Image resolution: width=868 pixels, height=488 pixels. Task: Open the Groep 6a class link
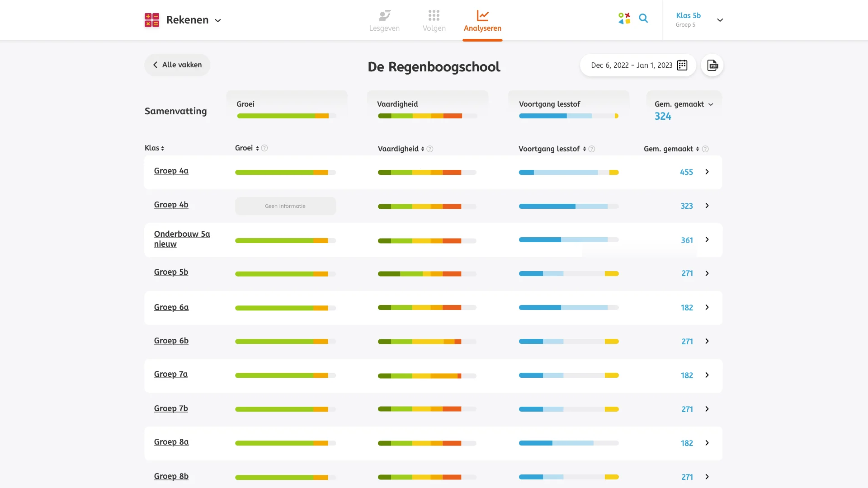(171, 307)
